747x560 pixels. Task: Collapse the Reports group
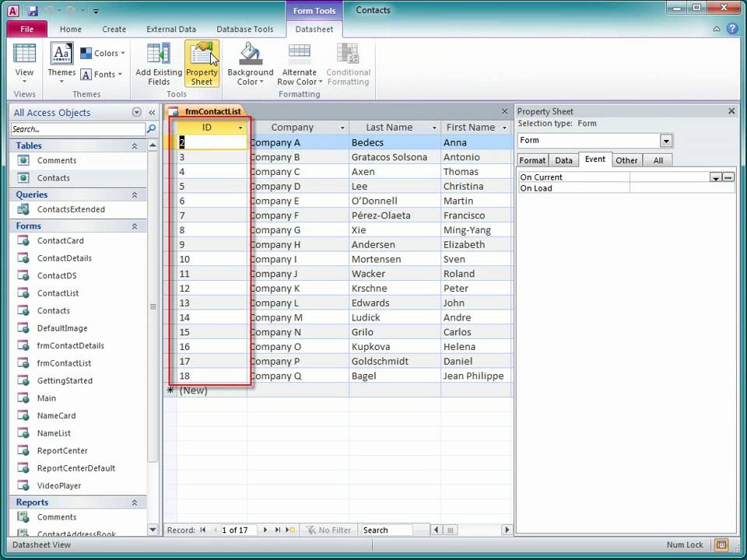(x=135, y=502)
